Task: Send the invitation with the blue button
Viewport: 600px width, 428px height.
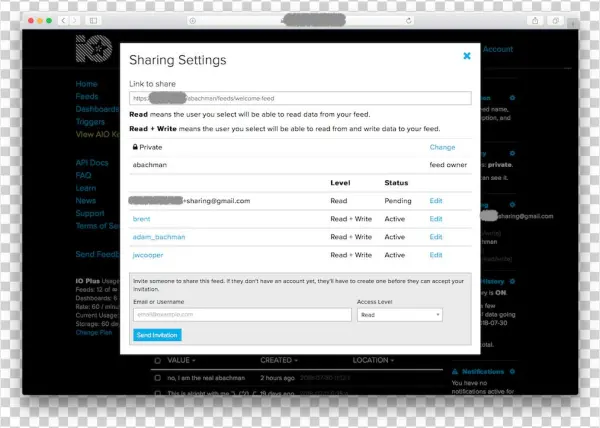Action: click(x=157, y=335)
